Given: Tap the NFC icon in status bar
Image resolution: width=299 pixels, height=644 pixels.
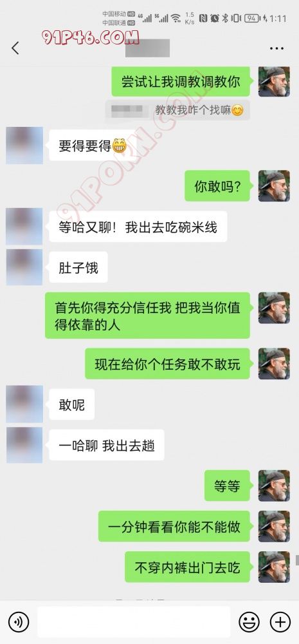Looking at the screenshot, I should click(x=203, y=19).
